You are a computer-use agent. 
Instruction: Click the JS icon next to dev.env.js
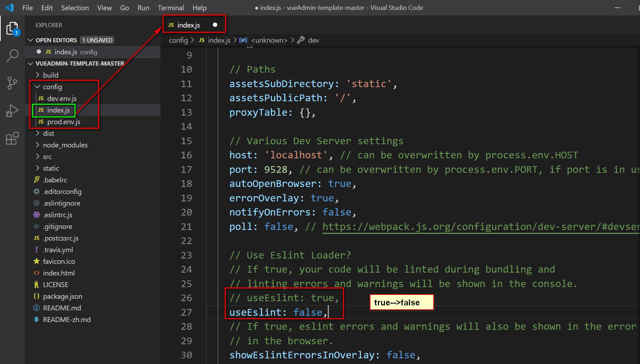pyautogui.click(x=41, y=98)
